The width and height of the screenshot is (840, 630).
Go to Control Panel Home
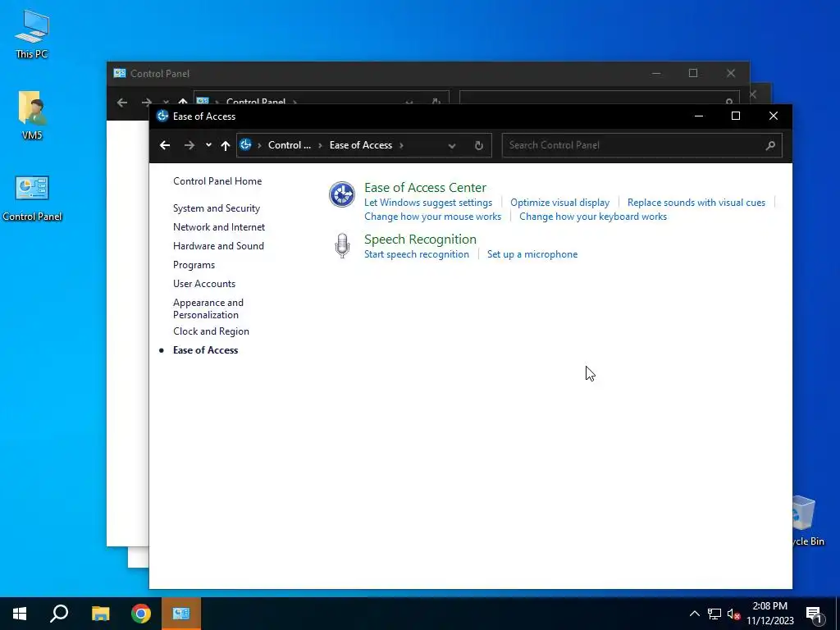click(217, 181)
